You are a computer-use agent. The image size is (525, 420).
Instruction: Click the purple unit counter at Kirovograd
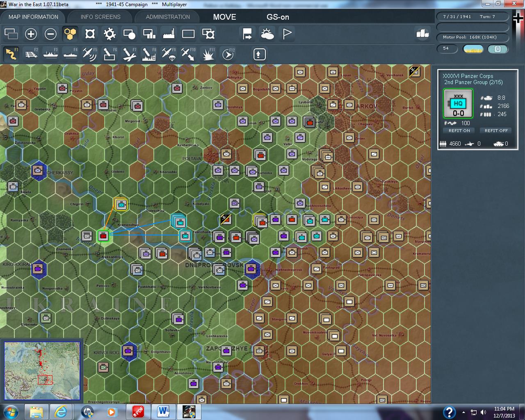(38, 269)
